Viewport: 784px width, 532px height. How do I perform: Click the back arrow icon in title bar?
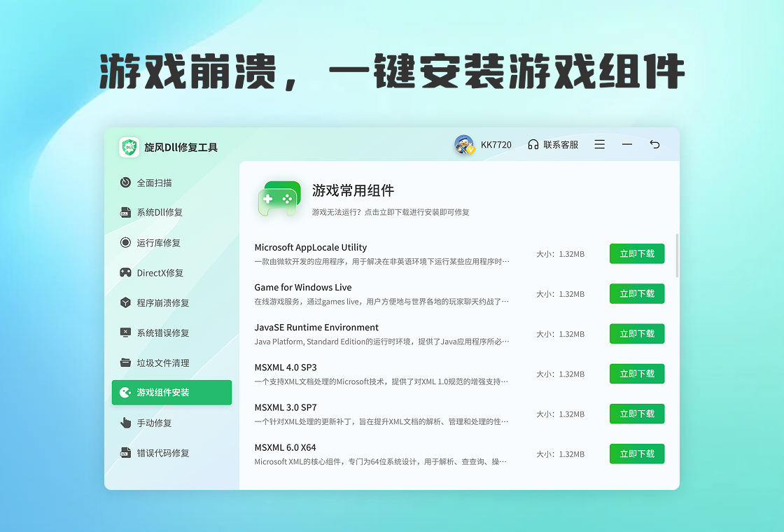(654, 145)
